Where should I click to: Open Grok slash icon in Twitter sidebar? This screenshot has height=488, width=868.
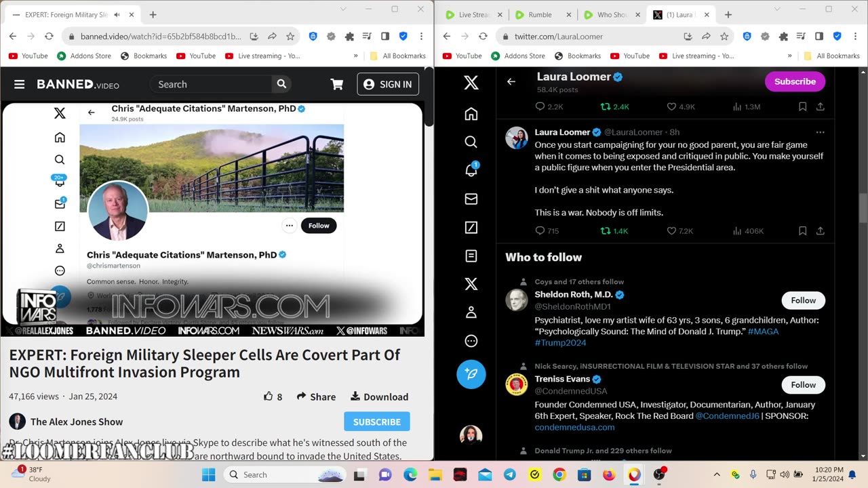471,227
